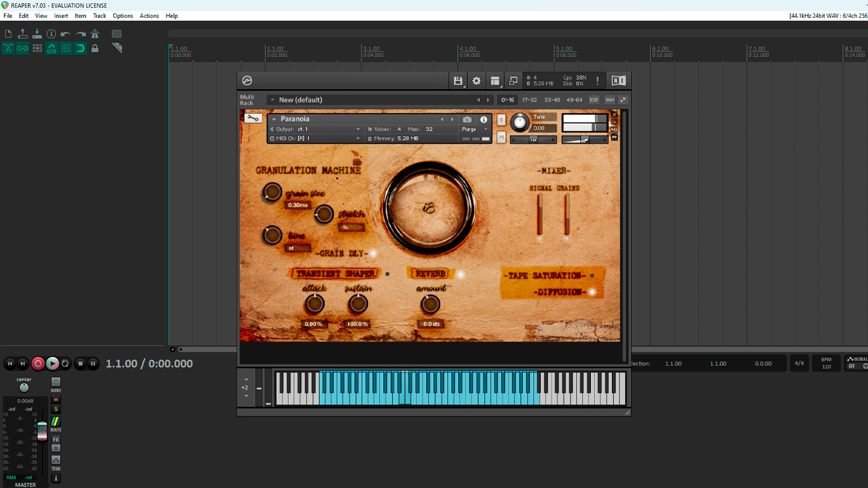
Task: Open Kontakt save floppy-disk menu
Action: point(458,81)
